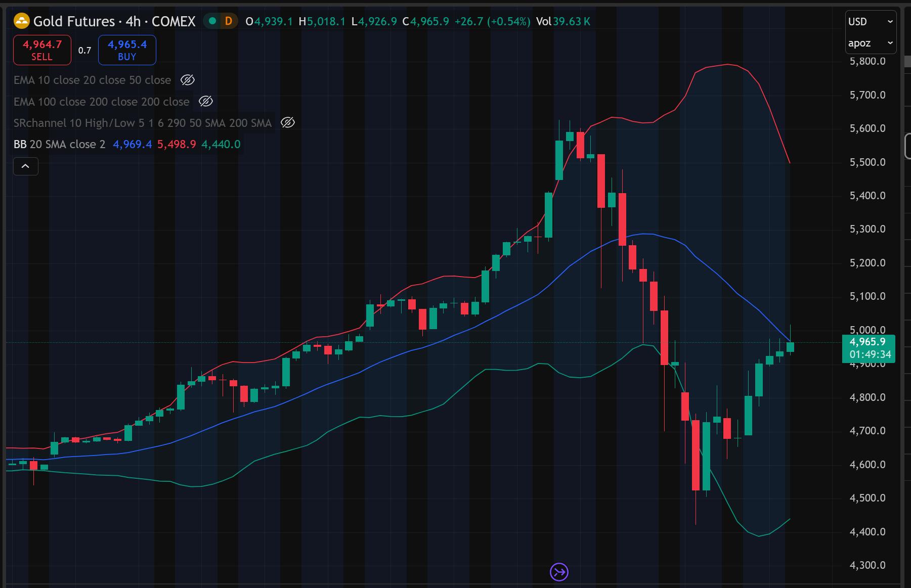This screenshot has width=911, height=588.
Task: Click the green current price label 4,965.9
Action: (867, 342)
